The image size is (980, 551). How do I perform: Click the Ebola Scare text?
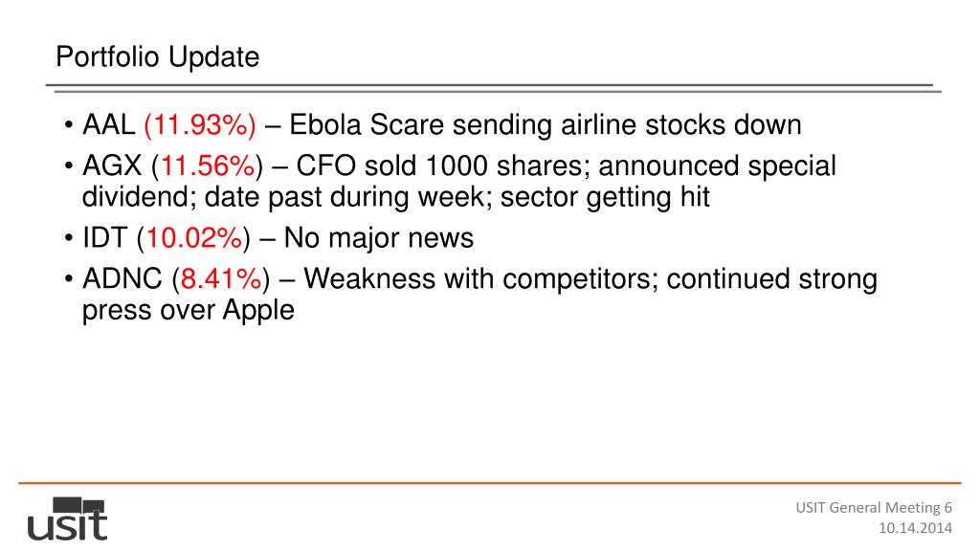click(x=367, y=124)
